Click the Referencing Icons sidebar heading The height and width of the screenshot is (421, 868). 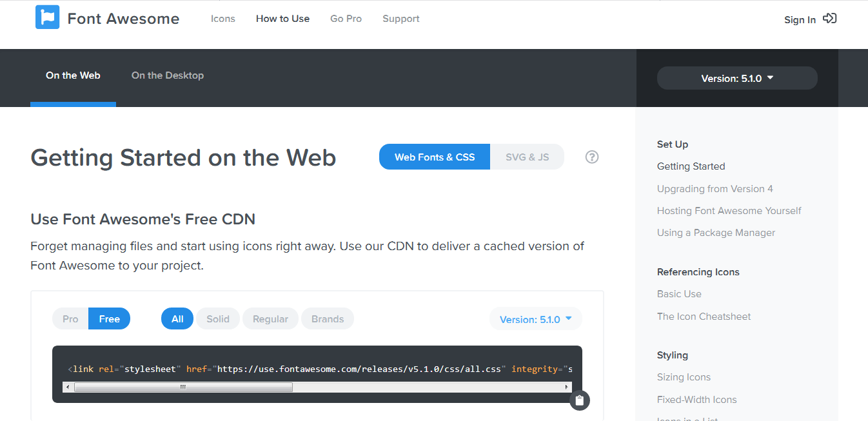tap(698, 271)
